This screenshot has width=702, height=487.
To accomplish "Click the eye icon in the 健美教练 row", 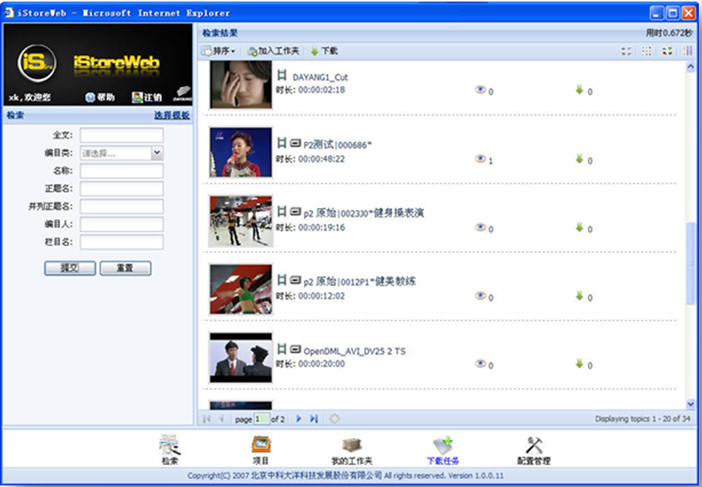I will click(x=480, y=296).
